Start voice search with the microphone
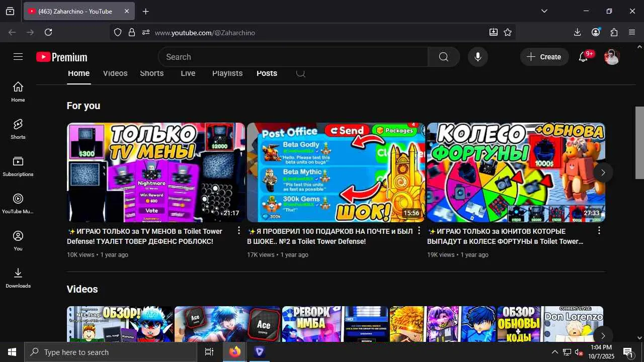Image resolution: width=644 pixels, height=362 pixels. [478, 57]
